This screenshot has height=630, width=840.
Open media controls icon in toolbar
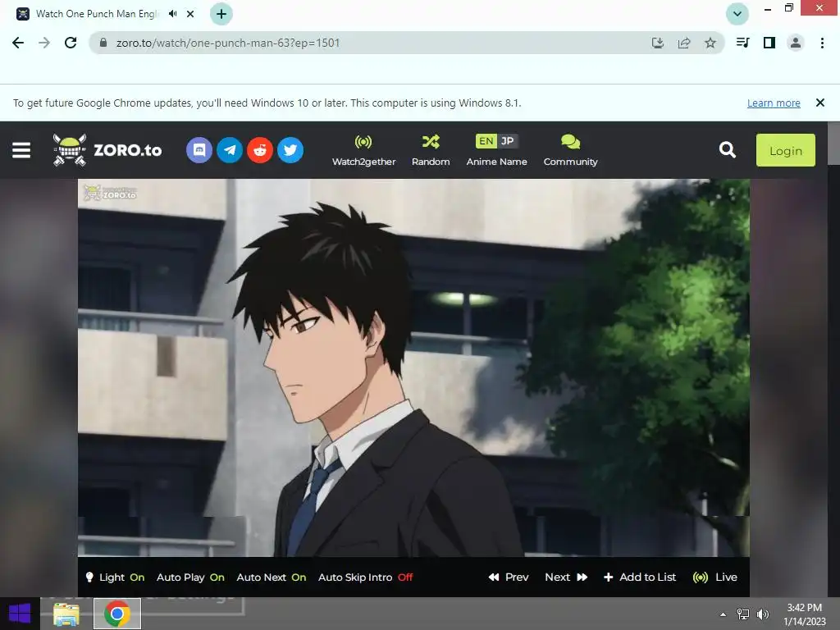(742, 43)
